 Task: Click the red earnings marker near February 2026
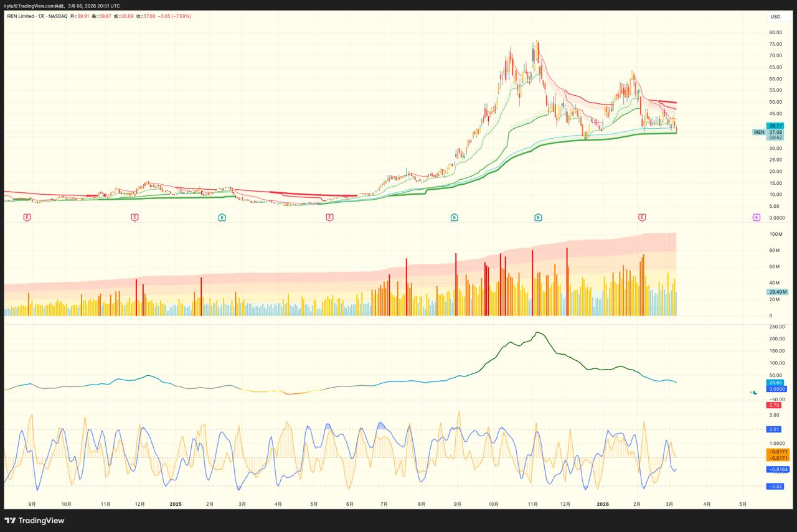pyautogui.click(x=641, y=217)
